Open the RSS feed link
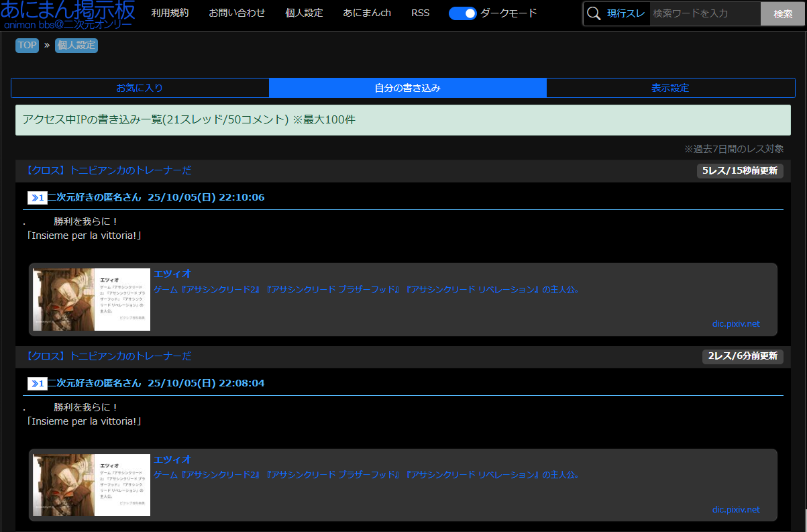807x532 pixels. (x=421, y=13)
